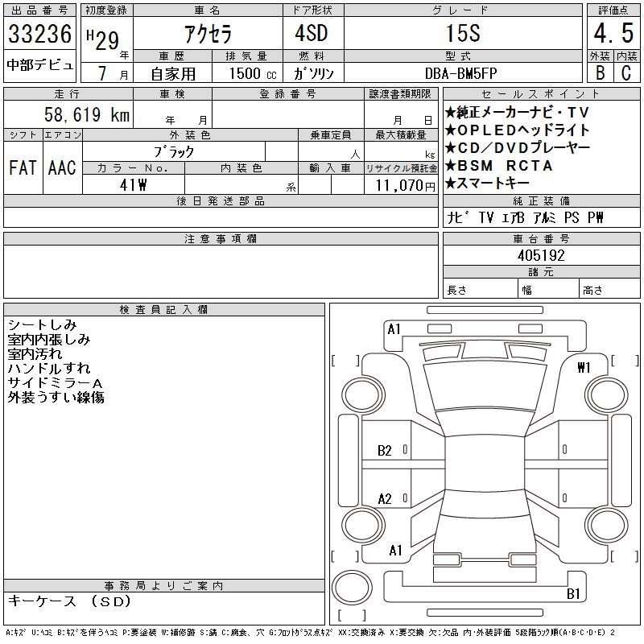The image size is (644, 644).
Task: Click the B1 mark on the diagram
Action: (573, 593)
